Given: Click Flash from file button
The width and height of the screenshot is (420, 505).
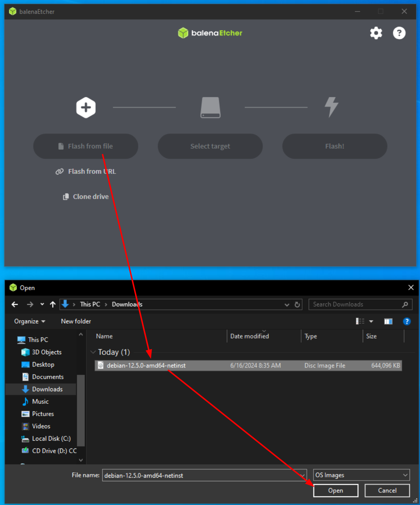Looking at the screenshot, I should tap(86, 146).
